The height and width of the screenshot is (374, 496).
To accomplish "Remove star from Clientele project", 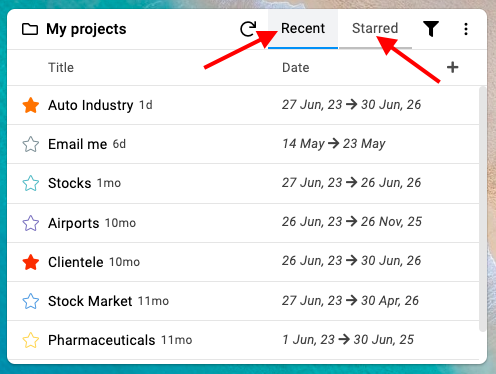I will coord(31,262).
